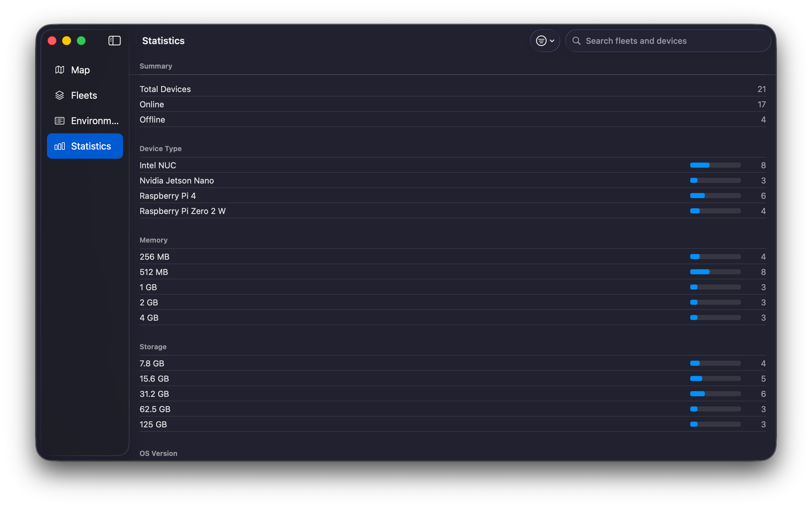Click the Online count 17
Screen dimensions: 812x508
tap(762, 104)
